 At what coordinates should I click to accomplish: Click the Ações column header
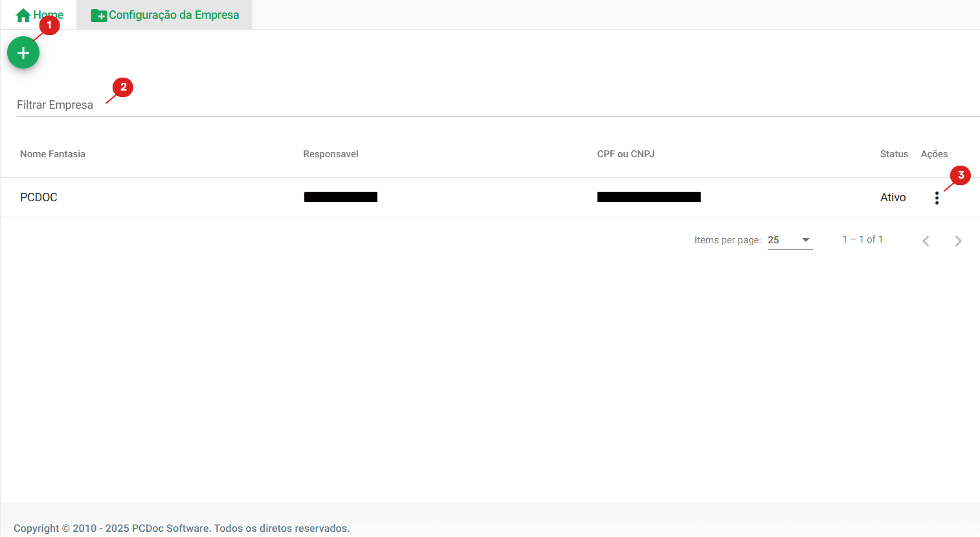coord(933,154)
